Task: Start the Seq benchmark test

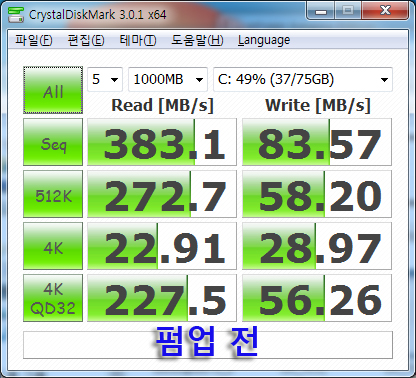Action: click(x=53, y=142)
